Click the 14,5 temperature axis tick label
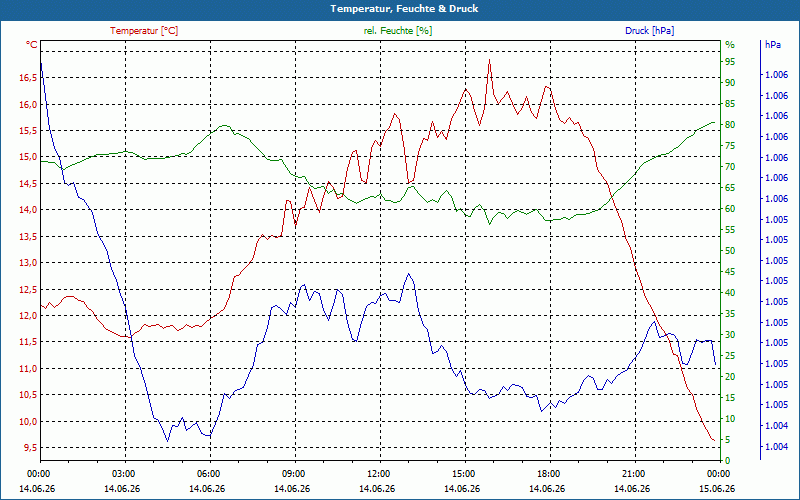This screenshot has height=500, width=800. (28, 183)
